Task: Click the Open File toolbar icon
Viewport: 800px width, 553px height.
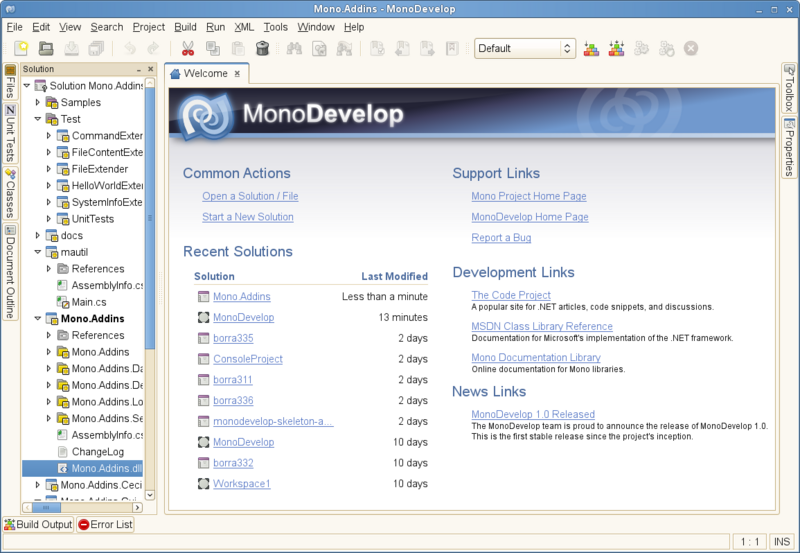Action: pyautogui.click(x=46, y=48)
